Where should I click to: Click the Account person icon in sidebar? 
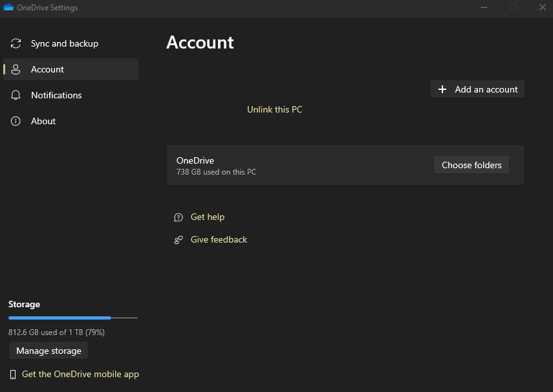pos(16,69)
